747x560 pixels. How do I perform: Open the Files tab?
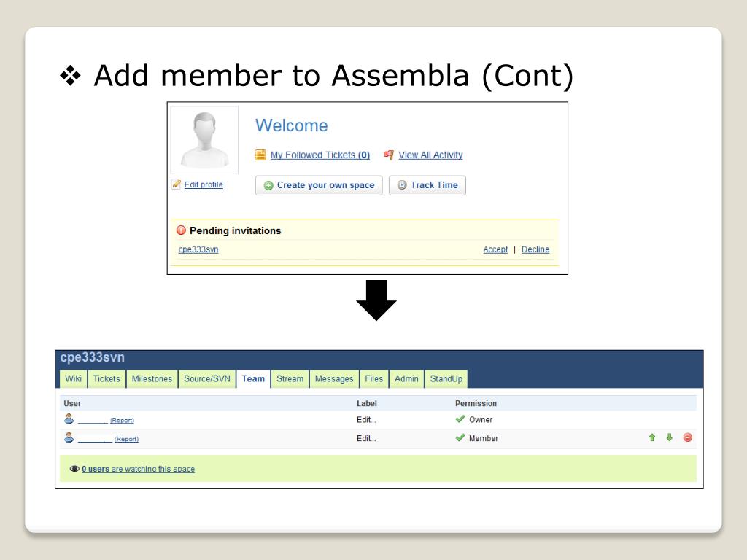coord(374,379)
